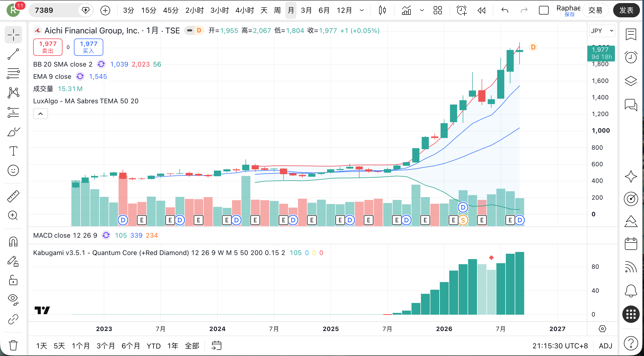Open the candlestick chart type selector

(382, 10)
